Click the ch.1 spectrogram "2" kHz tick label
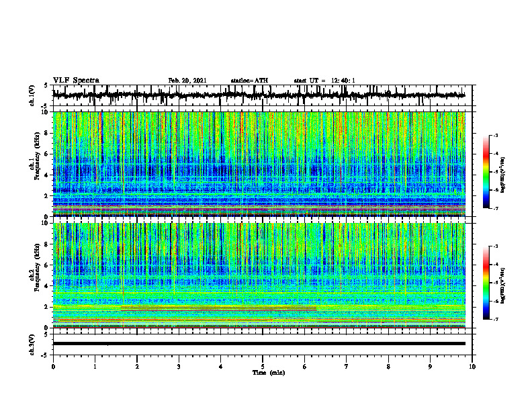 (x=47, y=196)
